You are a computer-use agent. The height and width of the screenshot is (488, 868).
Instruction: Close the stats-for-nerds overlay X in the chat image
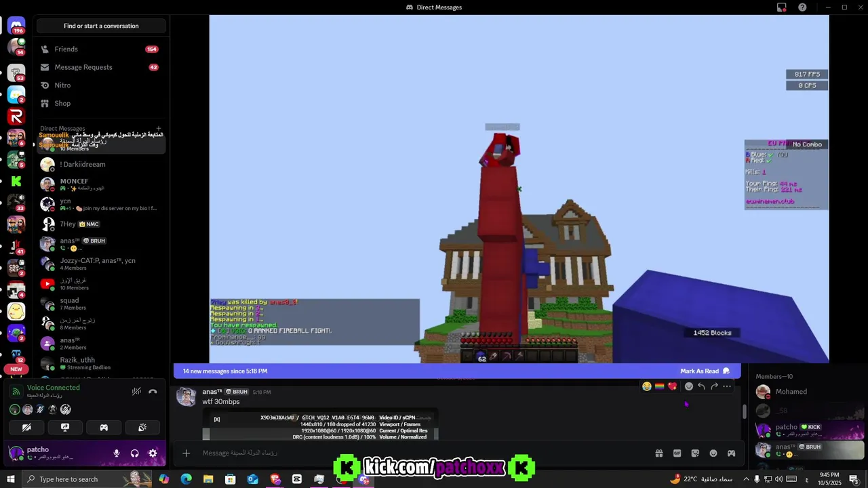point(217,419)
